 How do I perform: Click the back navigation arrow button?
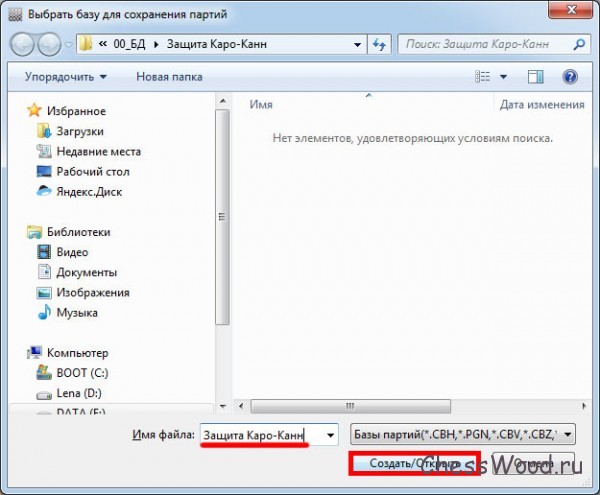click(x=23, y=44)
